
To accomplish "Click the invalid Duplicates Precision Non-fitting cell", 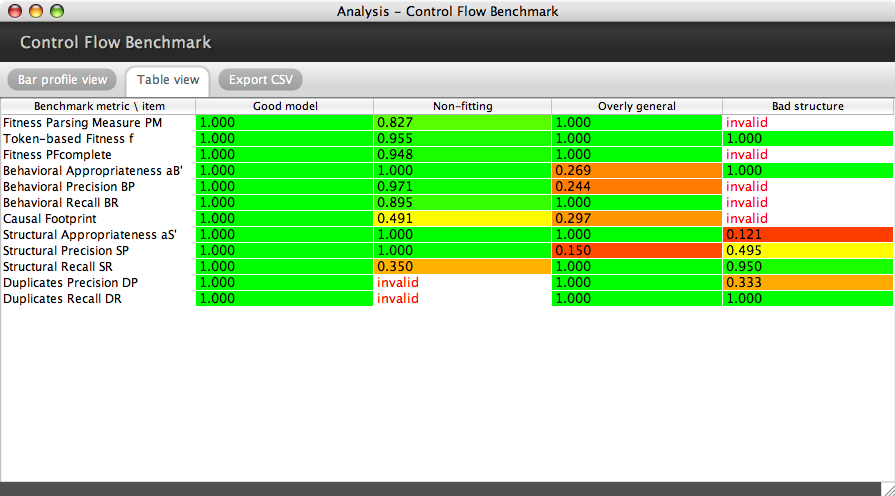I will [462, 282].
